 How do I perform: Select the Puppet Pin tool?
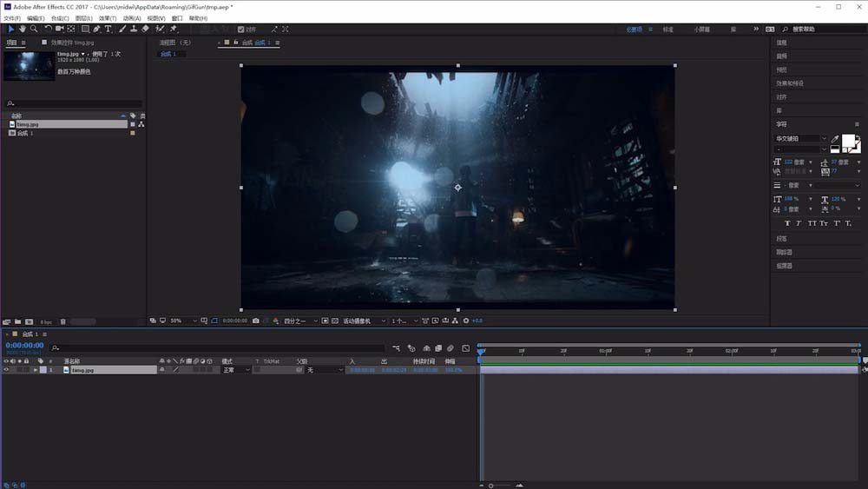174,29
